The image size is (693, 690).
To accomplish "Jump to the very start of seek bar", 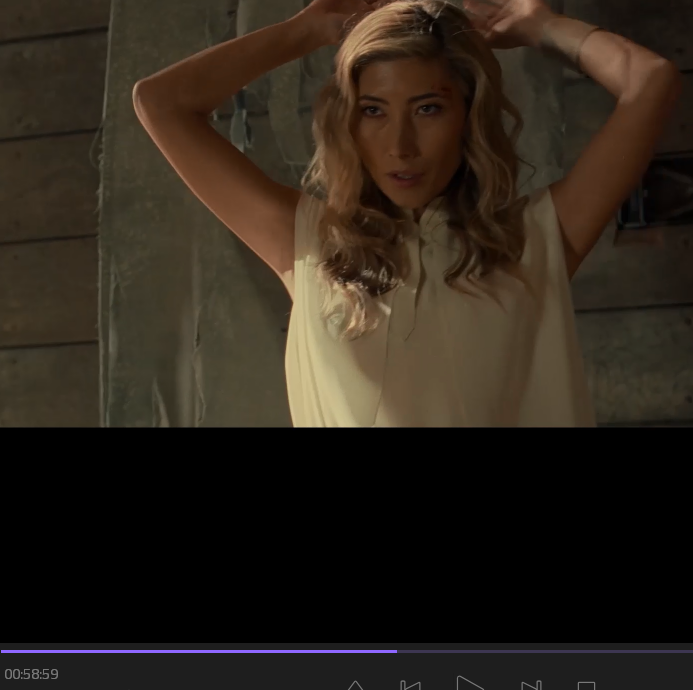I will (2, 651).
